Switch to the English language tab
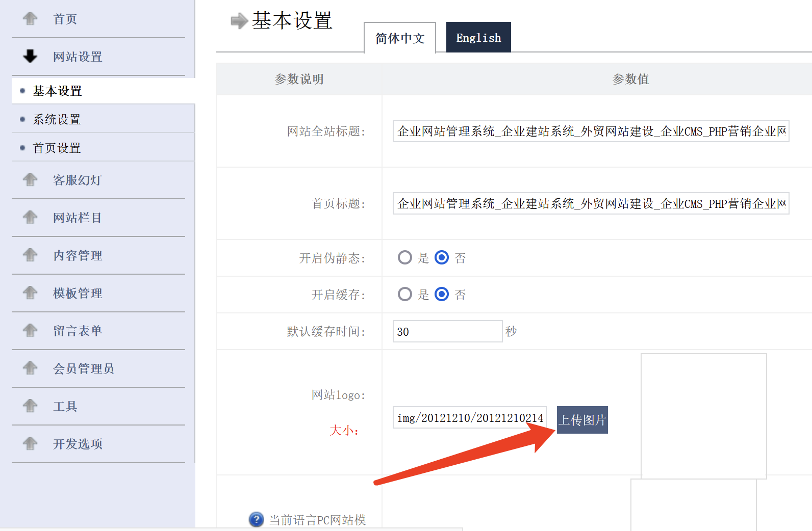This screenshot has width=812, height=531. [478, 38]
